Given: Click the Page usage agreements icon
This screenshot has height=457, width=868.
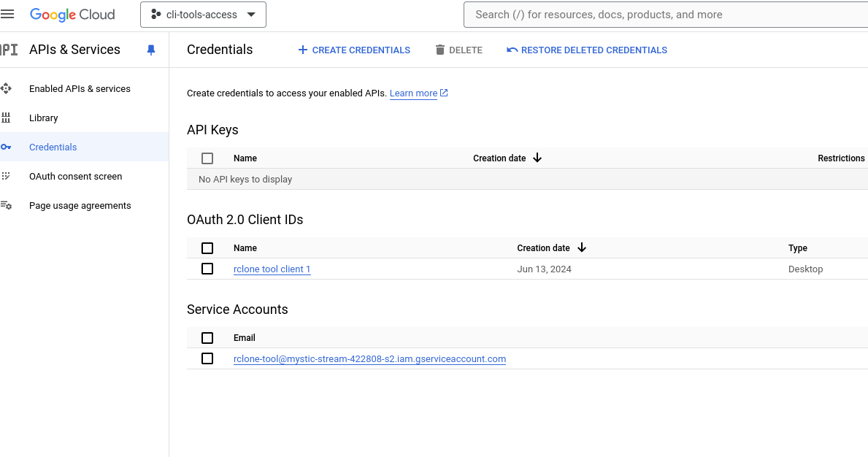Looking at the screenshot, I should [7, 205].
